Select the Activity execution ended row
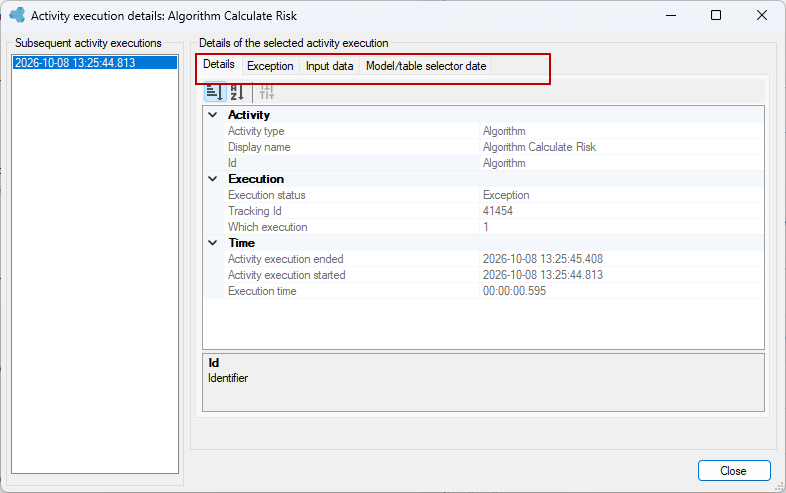The width and height of the screenshot is (786, 493). 494,259
